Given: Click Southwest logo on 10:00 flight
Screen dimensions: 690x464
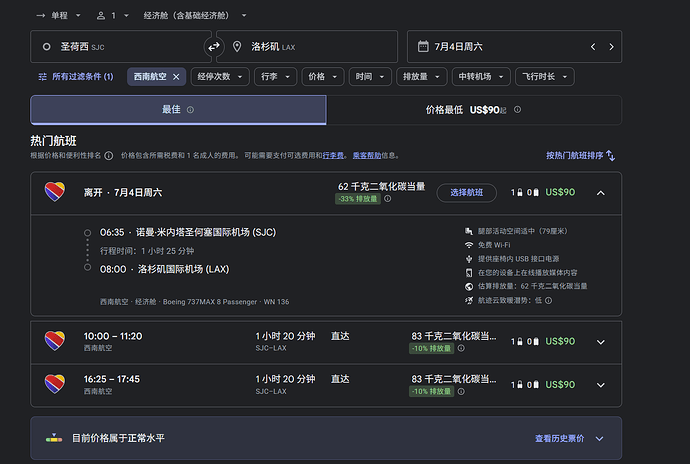Looking at the screenshot, I should tap(55, 341).
